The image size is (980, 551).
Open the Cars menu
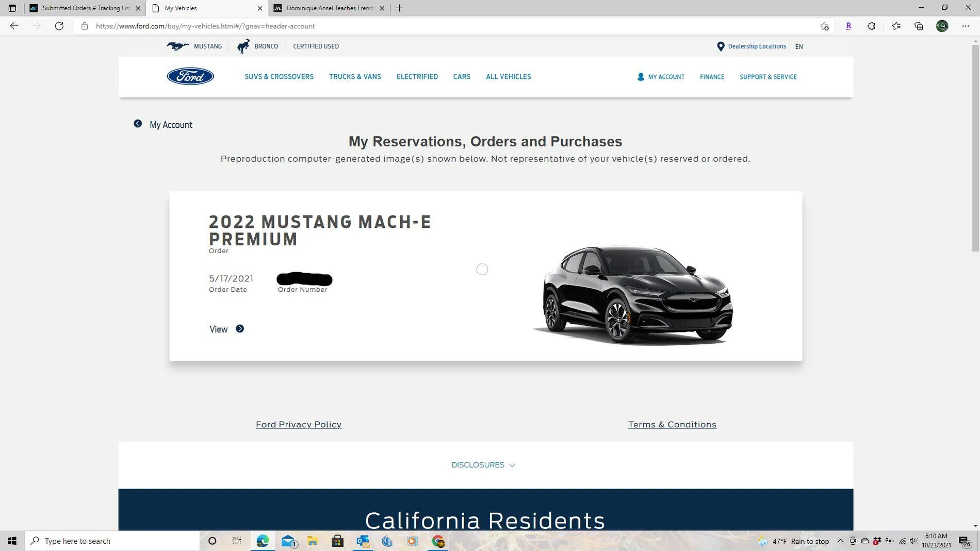(x=462, y=77)
